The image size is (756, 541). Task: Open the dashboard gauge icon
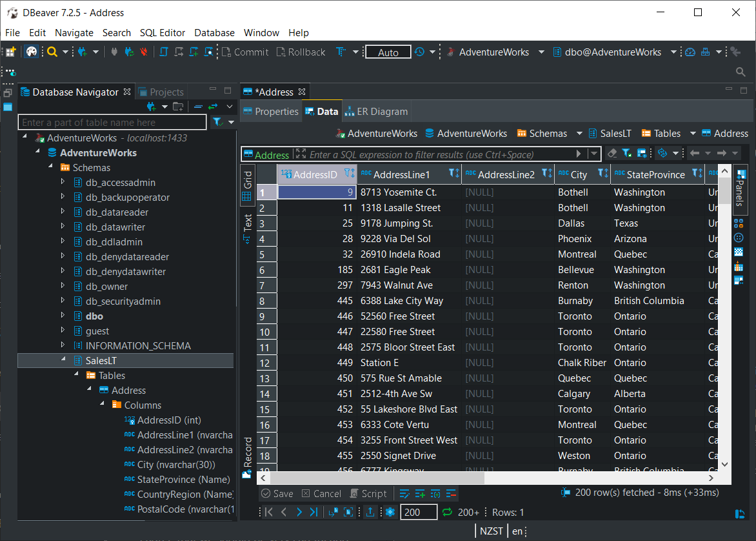[x=690, y=52]
